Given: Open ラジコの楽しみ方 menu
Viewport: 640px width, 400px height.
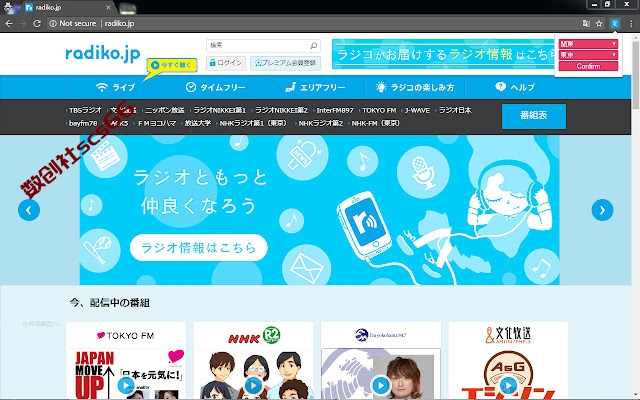Looking at the screenshot, I should coord(415,87).
